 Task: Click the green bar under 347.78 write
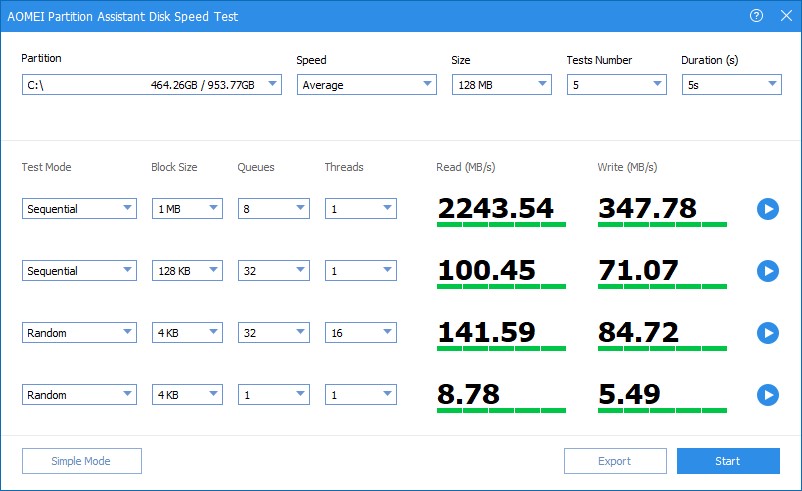point(661,225)
